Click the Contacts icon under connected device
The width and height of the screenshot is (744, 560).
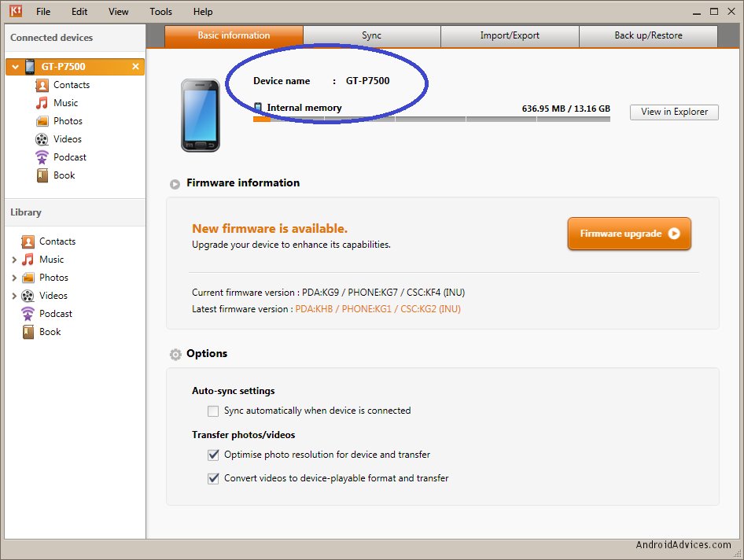42,85
